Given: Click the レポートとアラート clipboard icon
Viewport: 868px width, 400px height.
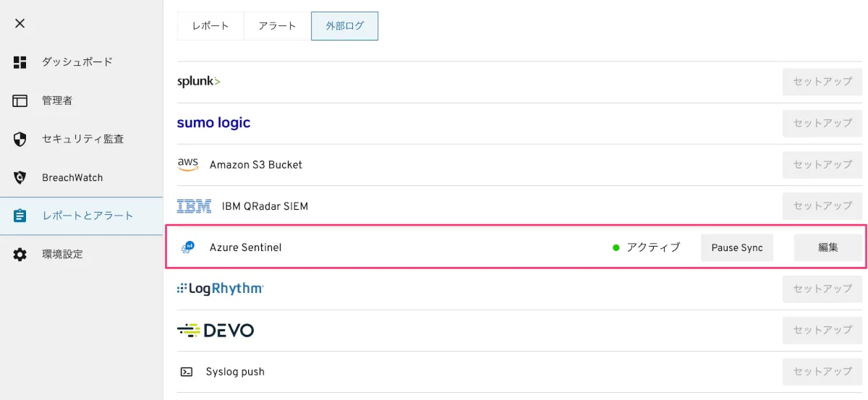Looking at the screenshot, I should [x=20, y=216].
